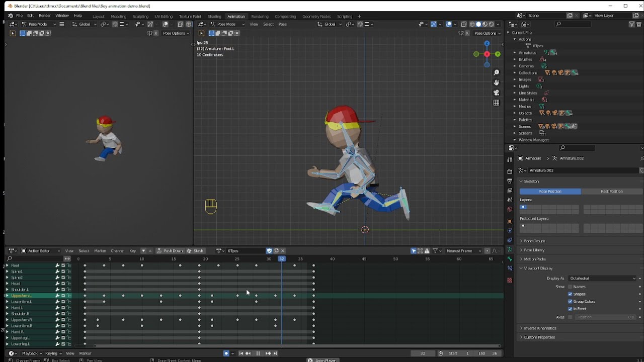The height and width of the screenshot is (362, 644).
Task: Unlink the 0Tpos action with the X
Action: [283, 251]
